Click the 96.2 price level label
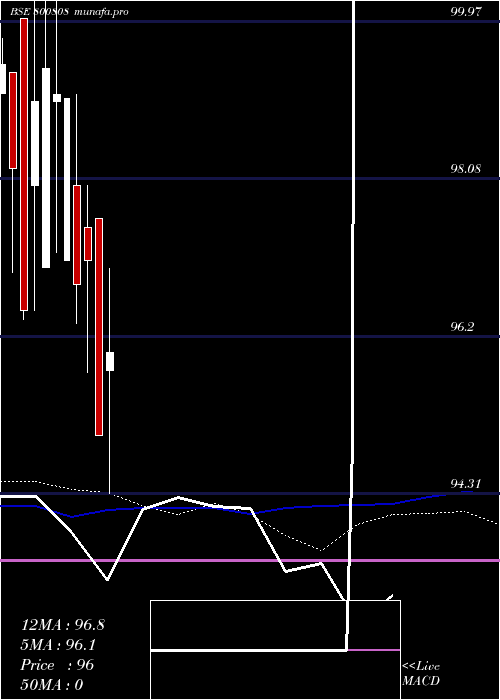Viewport: 500px width, 700px height. pos(462,326)
